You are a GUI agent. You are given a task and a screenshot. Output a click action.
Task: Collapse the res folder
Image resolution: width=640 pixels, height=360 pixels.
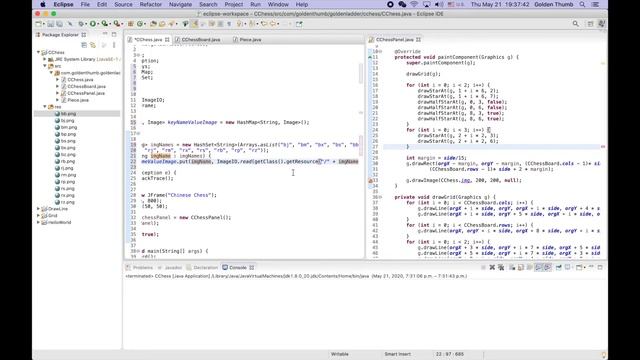point(45,107)
